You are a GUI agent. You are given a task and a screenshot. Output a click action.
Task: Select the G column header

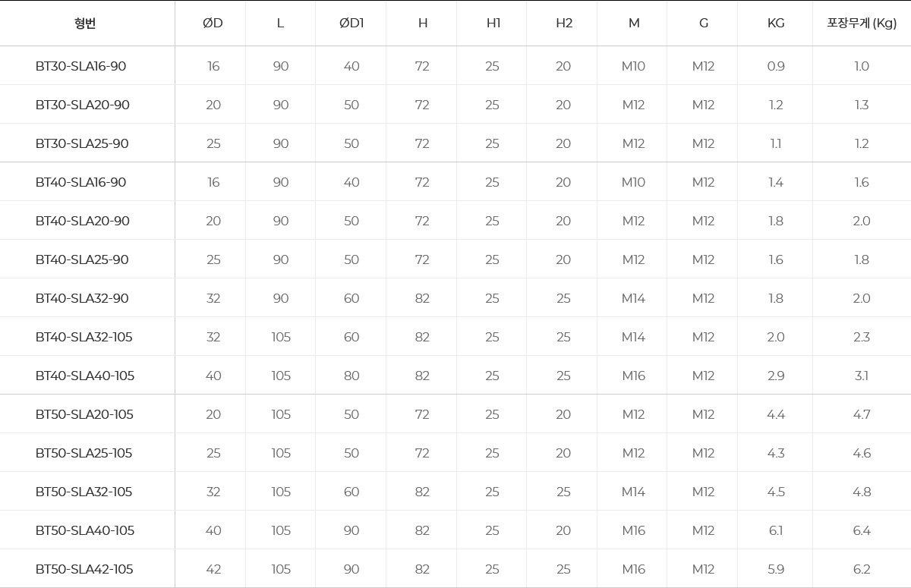pyautogui.click(x=704, y=23)
